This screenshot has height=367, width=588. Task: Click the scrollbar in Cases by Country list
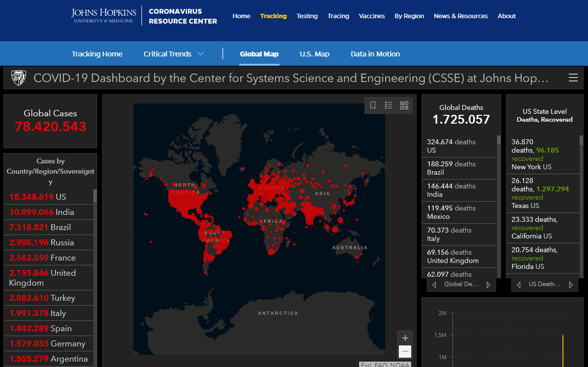[x=95, y=196]
